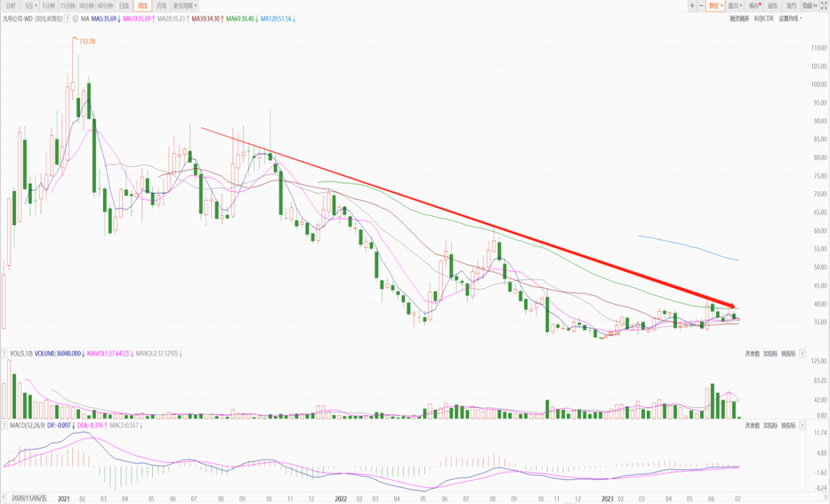This screenshot has height=504, width=830.
Task: Click the 2022 year marker on time axis
Action: click(x=340, y=499)
